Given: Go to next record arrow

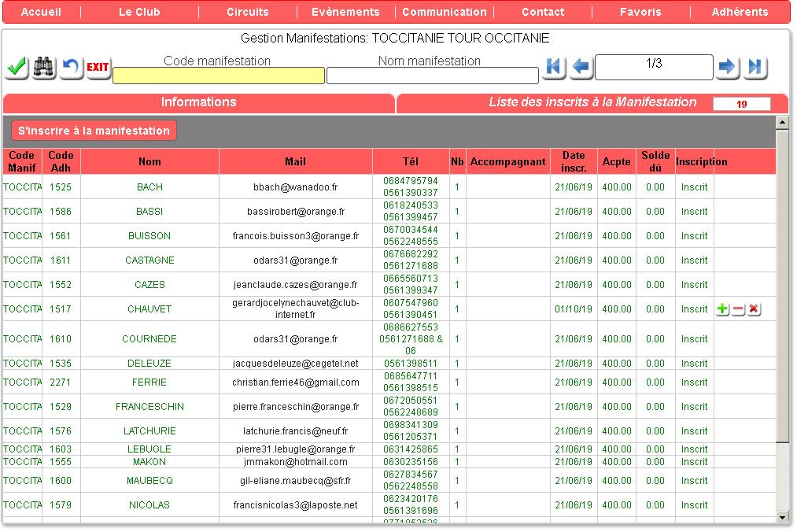Looking at the screenshot, I should [x=727, y=67].
